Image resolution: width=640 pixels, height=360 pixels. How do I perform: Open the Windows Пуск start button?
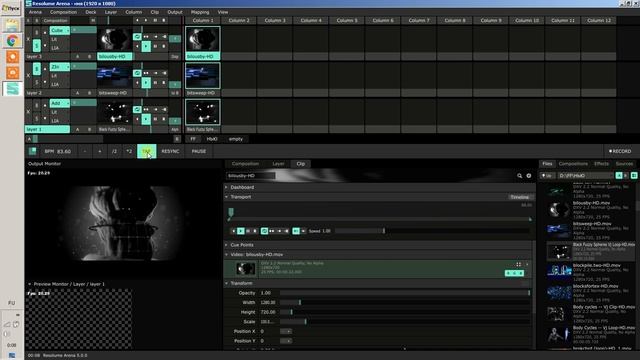pyautogui.click(x=11, y=8)
